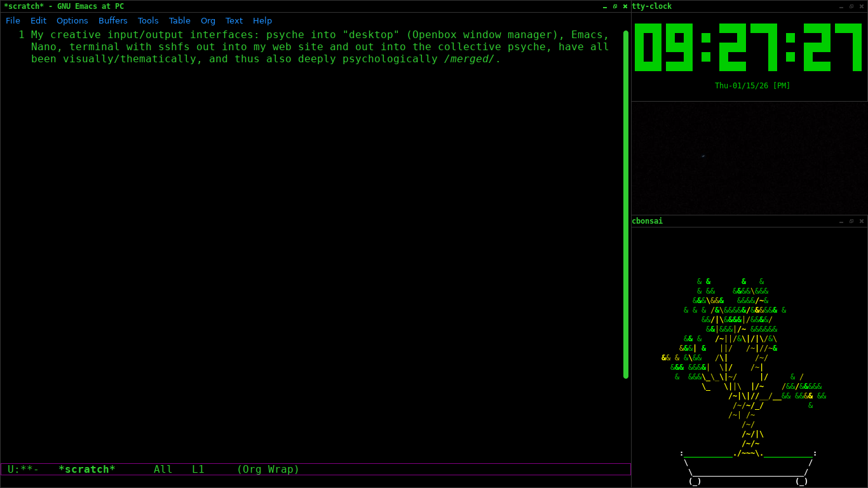The width and height of the screenshot is (868, 488).
Task: Maximize the GNU Emacs window
Action: [615, 6]
